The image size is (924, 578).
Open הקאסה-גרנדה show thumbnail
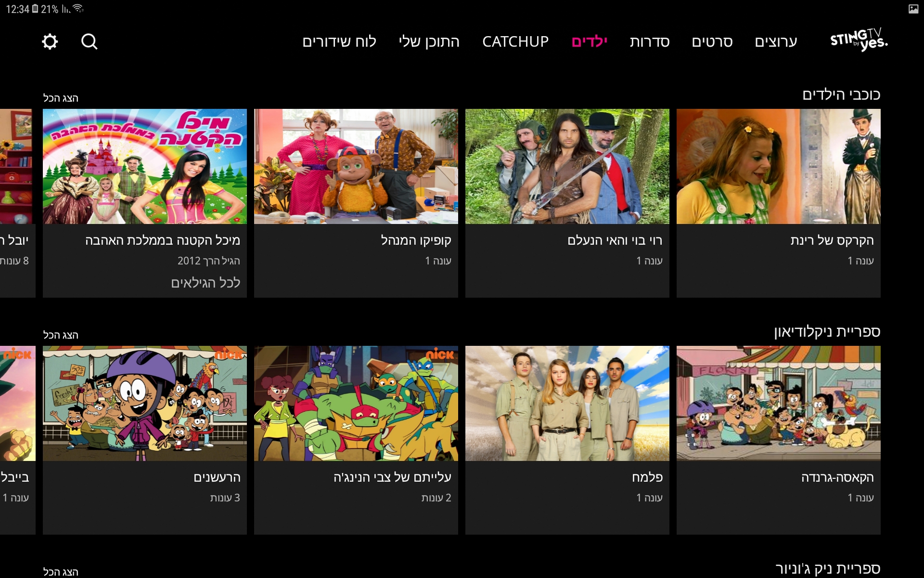point(779,403)
